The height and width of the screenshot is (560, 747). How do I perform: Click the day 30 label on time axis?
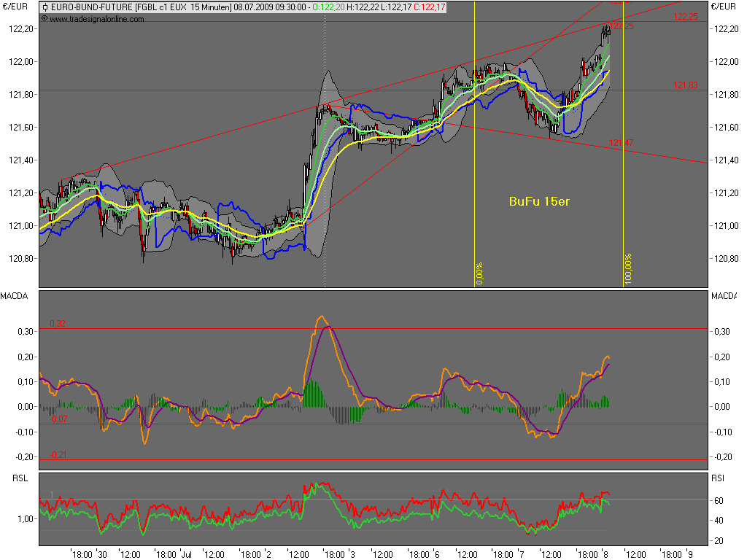click(102, 555)
